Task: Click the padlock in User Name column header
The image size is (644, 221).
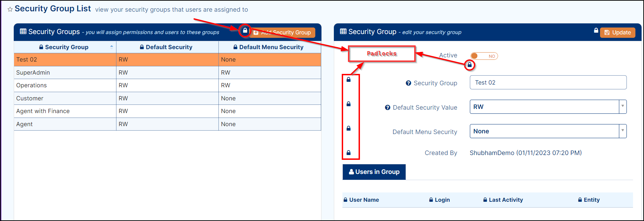Action: click(x=346, y=200)
